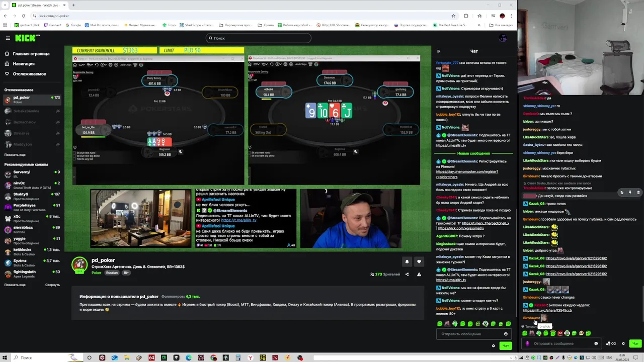Open the Poker category tag
This screenshot has height=362, width=644.
(x=96, y=273)
